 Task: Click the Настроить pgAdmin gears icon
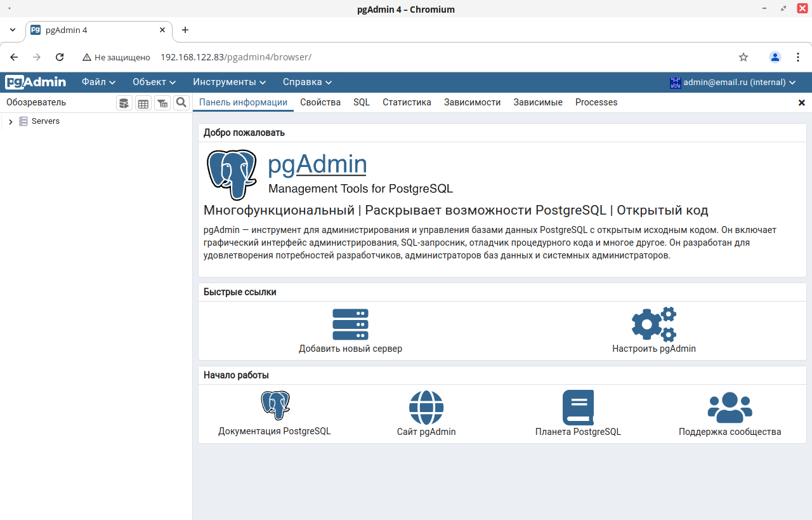click(x=653, y=324)
